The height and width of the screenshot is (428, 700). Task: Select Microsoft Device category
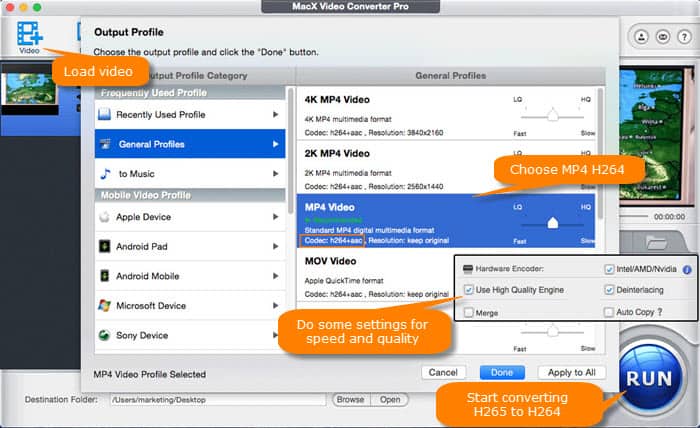point(190,305)
